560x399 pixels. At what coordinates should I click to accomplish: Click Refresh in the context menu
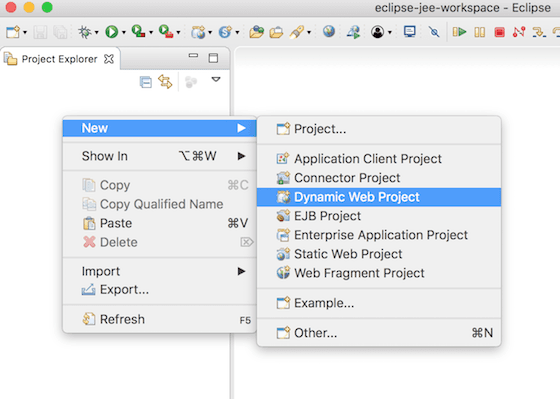point(160,319)
